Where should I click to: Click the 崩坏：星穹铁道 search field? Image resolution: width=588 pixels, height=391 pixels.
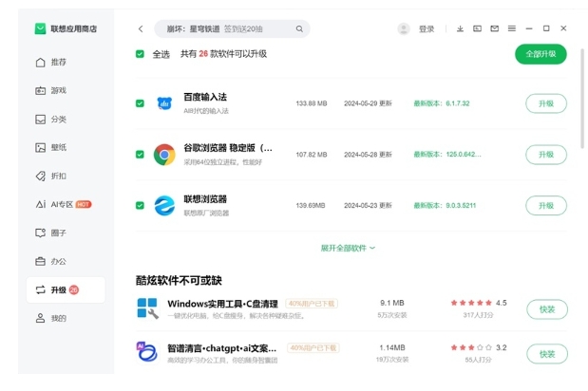232,28
